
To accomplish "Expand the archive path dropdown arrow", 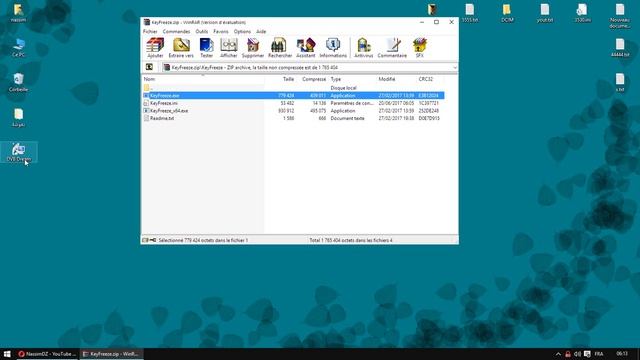I will pyautogui.click(x=455, y=67).
